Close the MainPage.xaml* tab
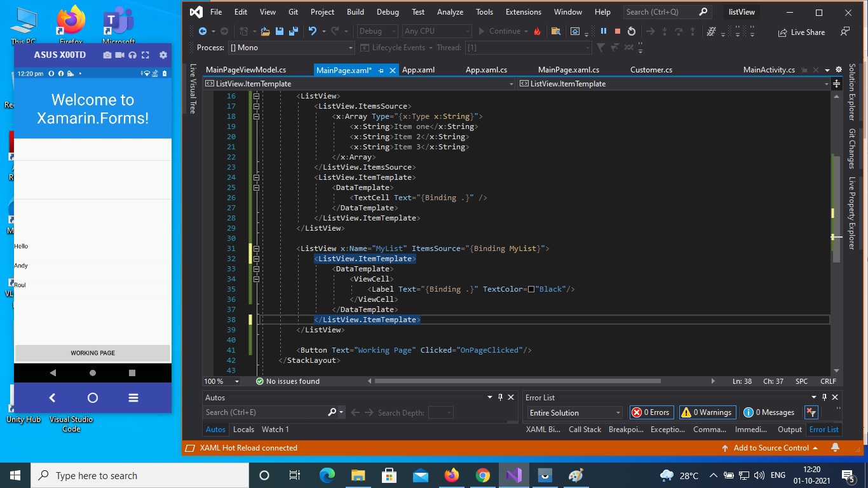 tap(393, 71)
